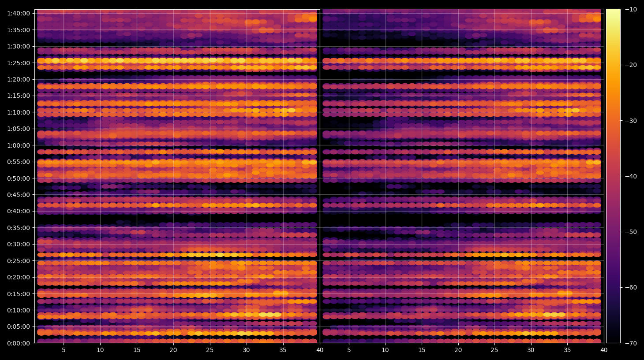This screenshot has height=360, width=644.
Task: Click the 1:30:00 time axis label
Action: pos(19,46)
